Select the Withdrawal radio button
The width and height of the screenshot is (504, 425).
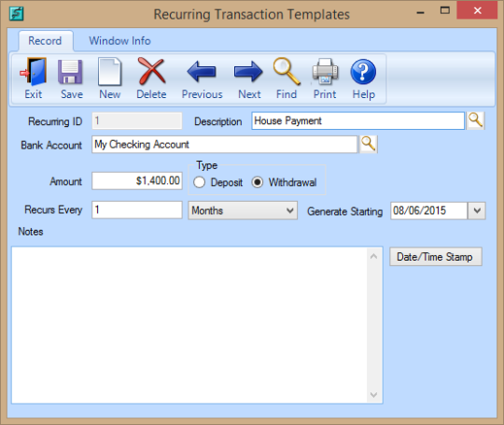[258, 182]
